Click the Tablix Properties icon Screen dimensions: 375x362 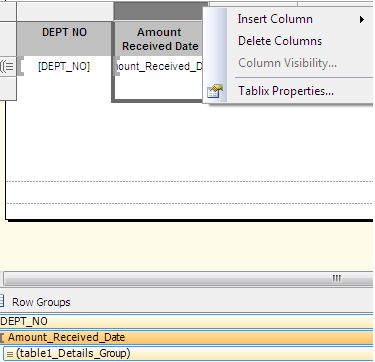215,91
